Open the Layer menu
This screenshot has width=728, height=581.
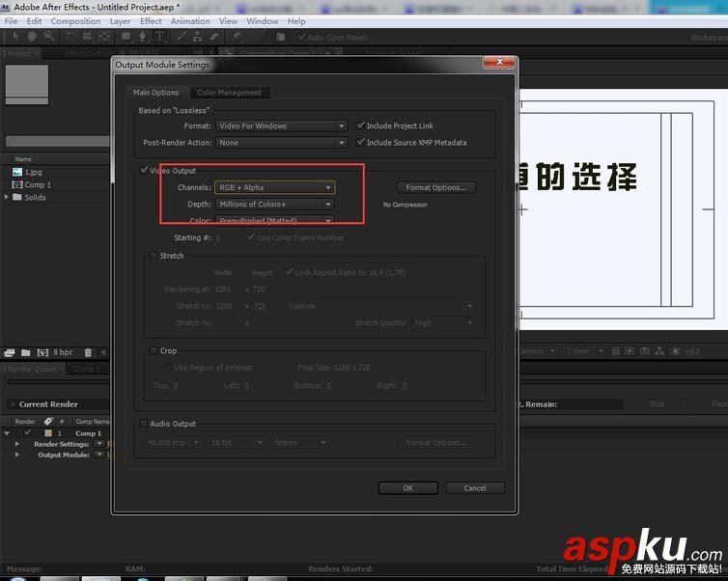pos(120,21)
